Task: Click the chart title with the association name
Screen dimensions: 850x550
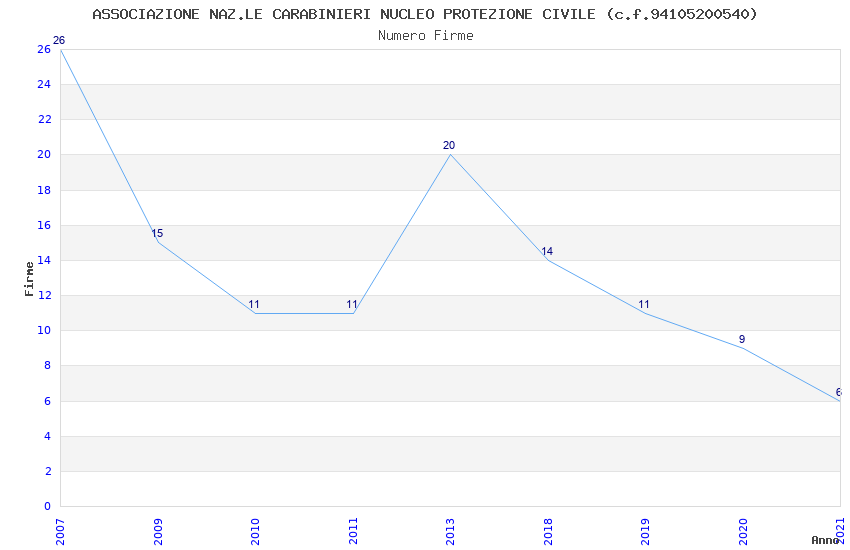Action: 425,14
